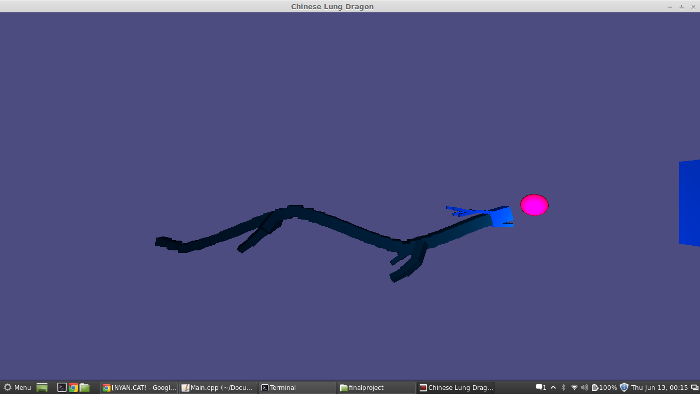Open the clock calendar showing Thu Jun 13
This screenshot has width=700, height=394.
click(x=659, y=387)
